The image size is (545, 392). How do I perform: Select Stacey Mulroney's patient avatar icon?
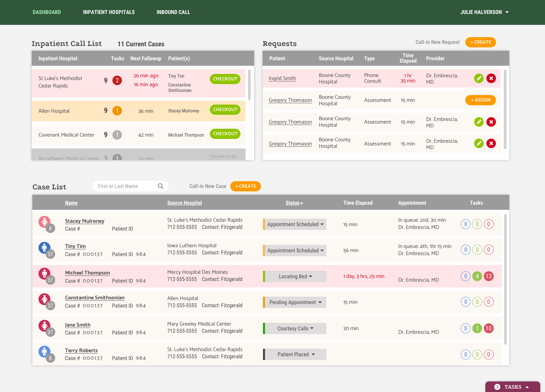[x=45, y=221]
